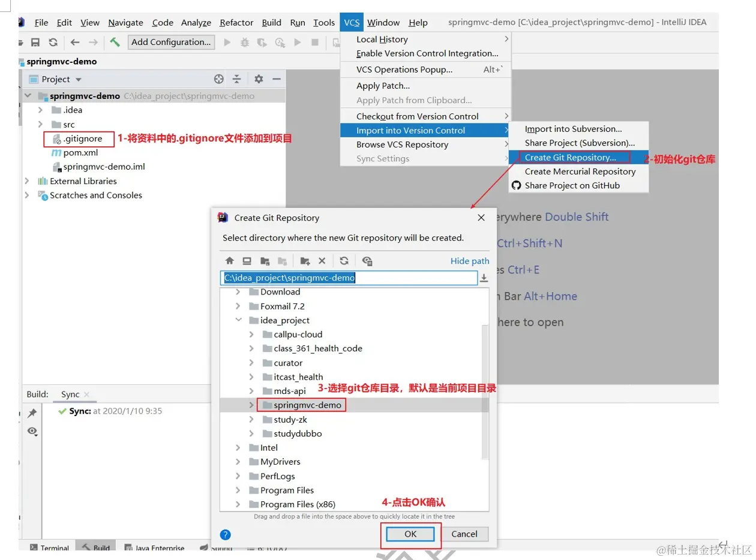Pin the Build tab with pin icon
The image size is (756, 560).
pyautogui.click(x=32, y=413)
